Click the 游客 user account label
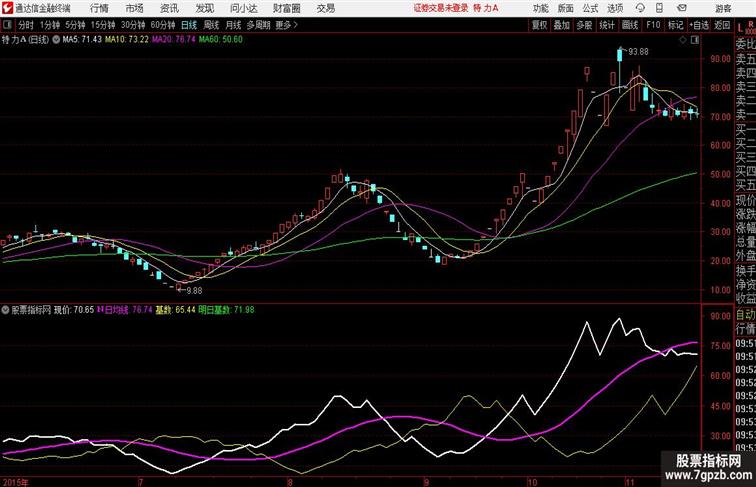756x487 pixels. (x=723, y=8)
